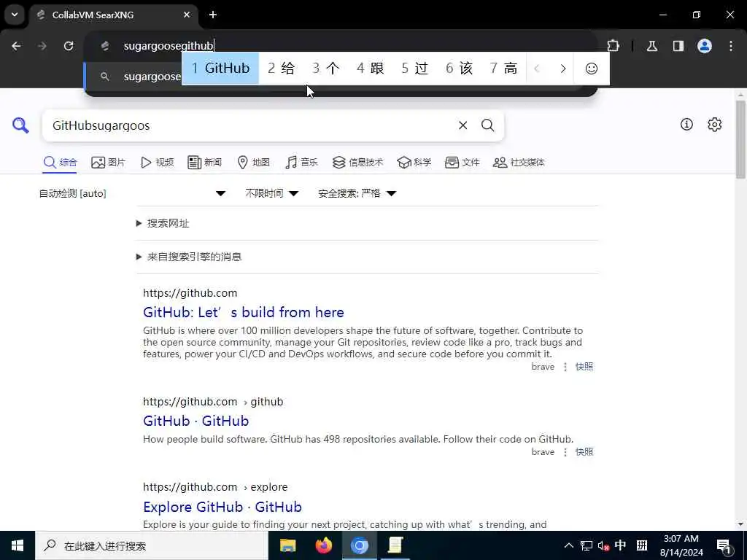The image size is (747, 560).
Task: Close the CollabVM SearXNG tab
Action: [187, 15]
